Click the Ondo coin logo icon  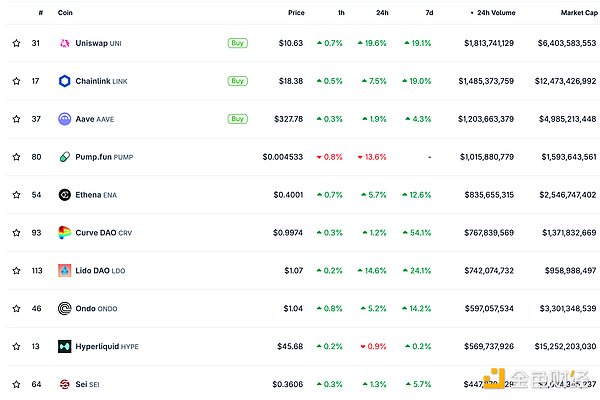point(65,308)
